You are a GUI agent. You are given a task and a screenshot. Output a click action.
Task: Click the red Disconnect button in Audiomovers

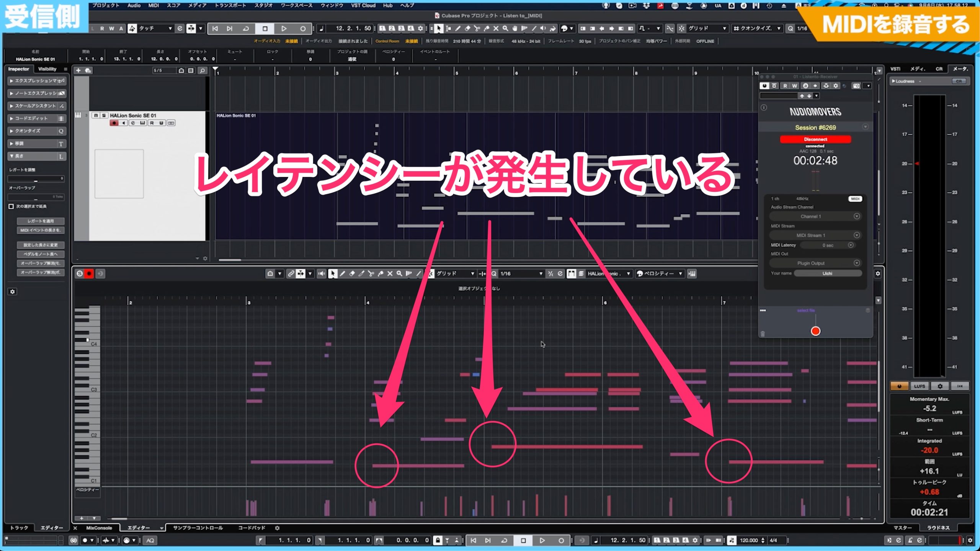click(815, 139)
